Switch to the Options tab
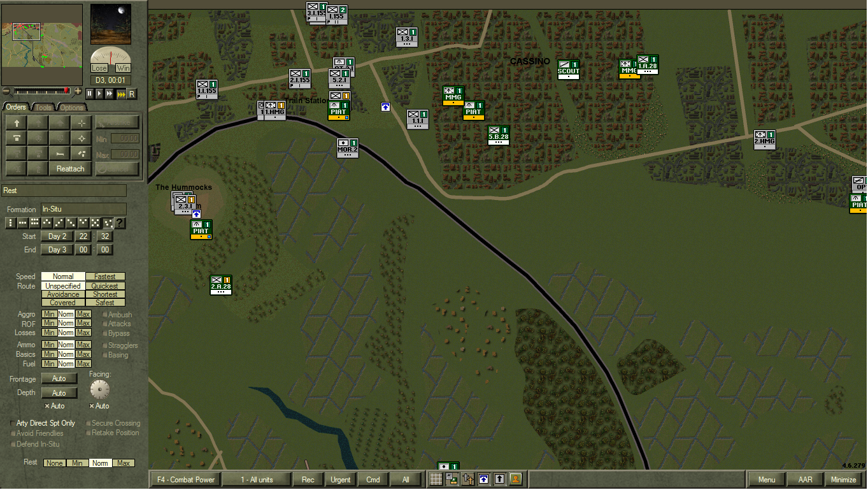The image size is (868, 490). [71, 107]
